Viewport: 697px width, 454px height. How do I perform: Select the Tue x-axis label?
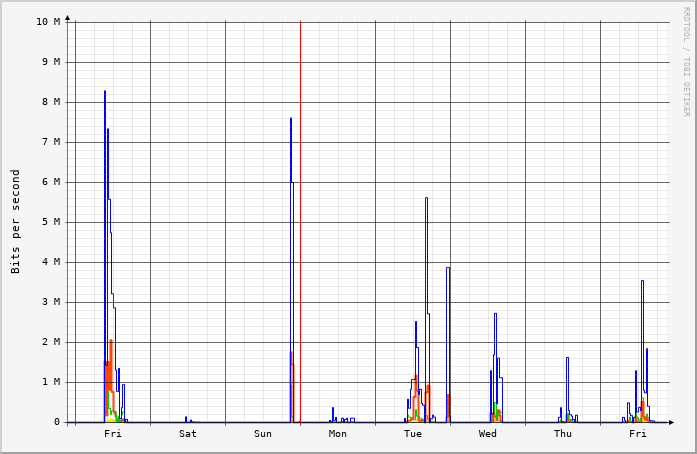[413, 434]
